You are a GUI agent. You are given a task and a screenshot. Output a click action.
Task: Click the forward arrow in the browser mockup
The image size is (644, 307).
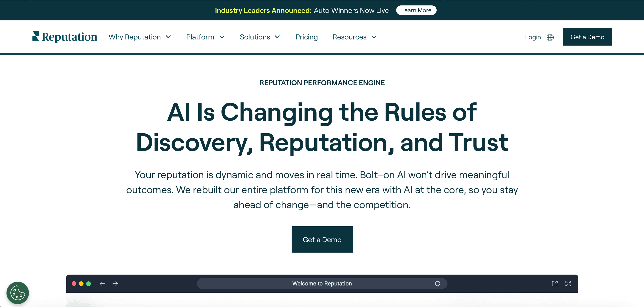pyautogui.click(x=116, y=283)
